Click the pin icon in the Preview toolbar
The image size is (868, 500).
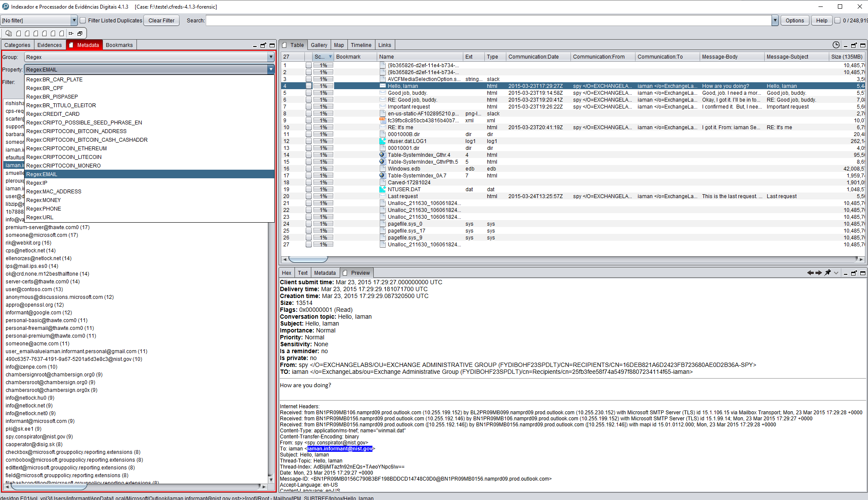(x=828, y=273)
